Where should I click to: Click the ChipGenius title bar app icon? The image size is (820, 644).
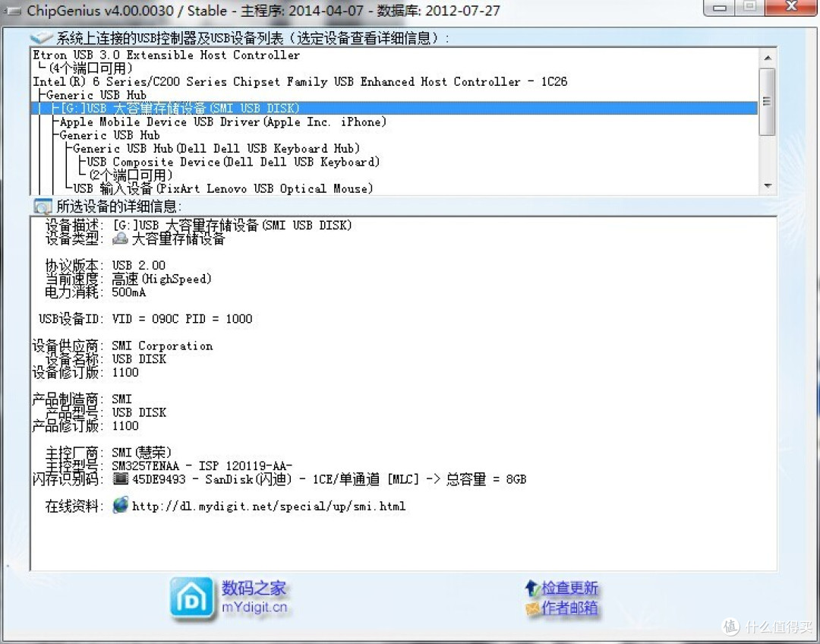click(13, 11)
